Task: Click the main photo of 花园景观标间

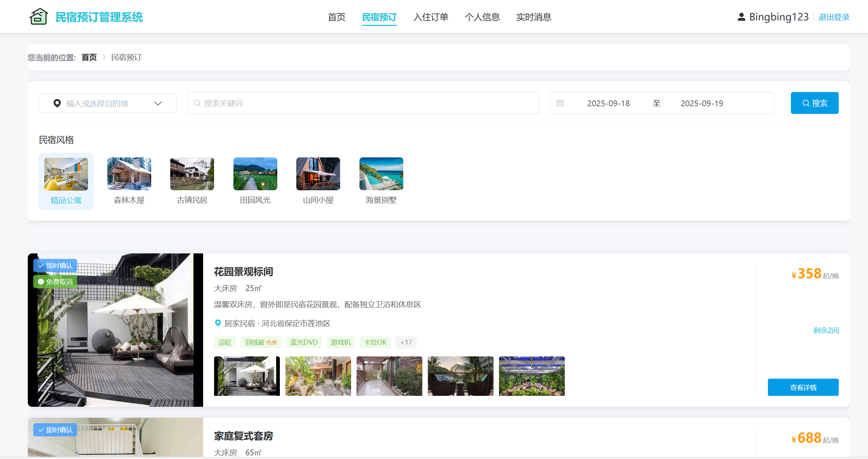Action: click(115, 330)
